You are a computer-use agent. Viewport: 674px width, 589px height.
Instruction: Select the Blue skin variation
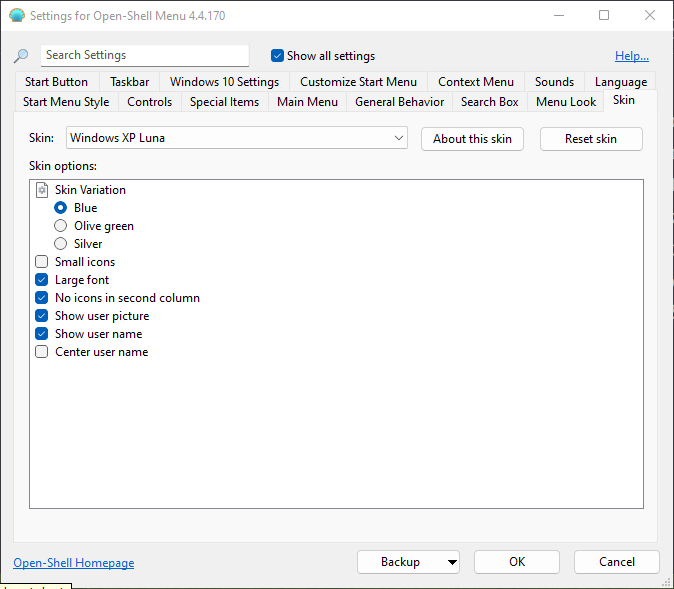(61, 208)
